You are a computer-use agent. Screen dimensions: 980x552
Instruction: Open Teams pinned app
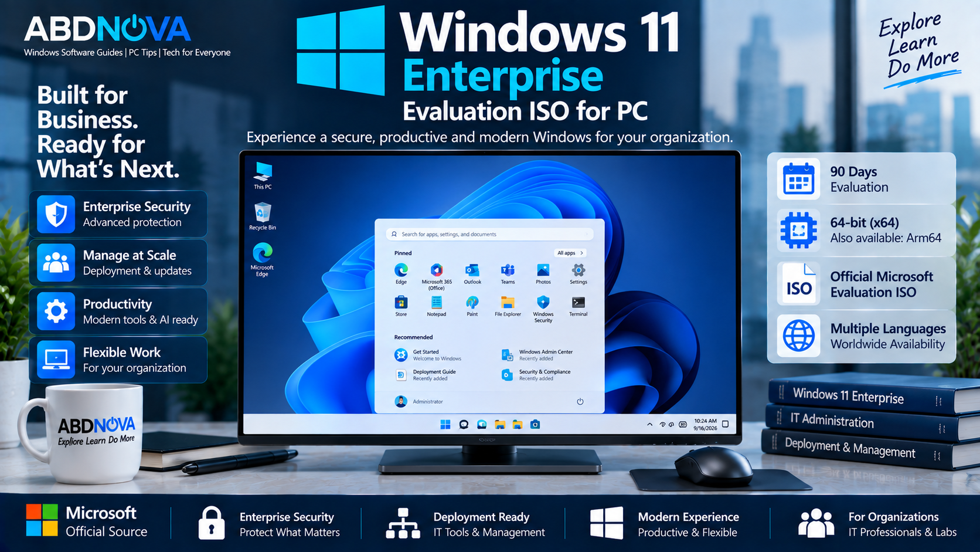coord(508,273)
